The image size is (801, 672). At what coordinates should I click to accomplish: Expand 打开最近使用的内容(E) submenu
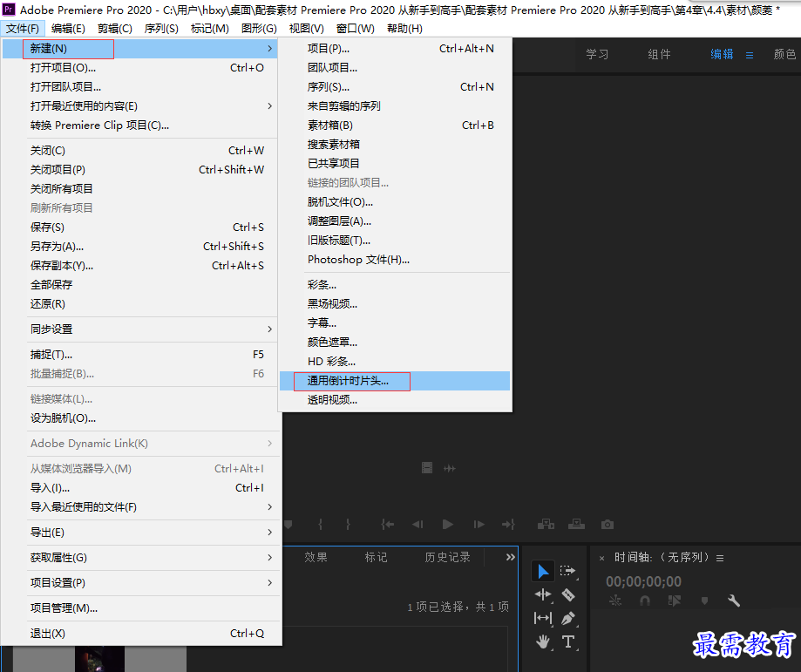[140, 105]
